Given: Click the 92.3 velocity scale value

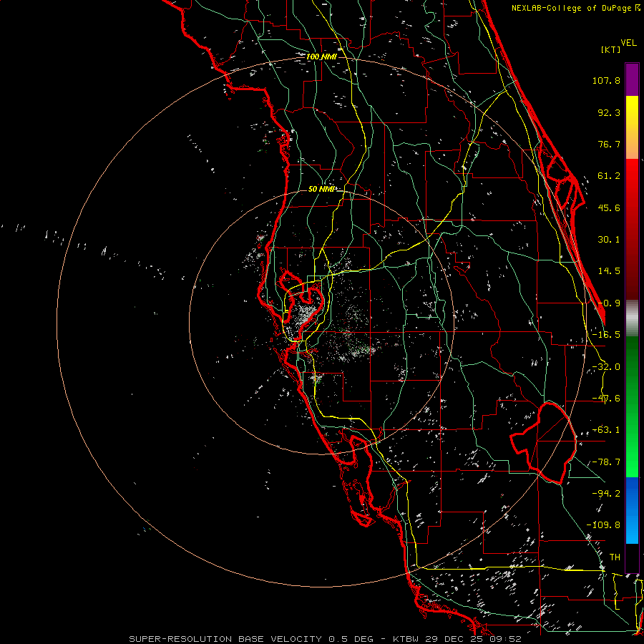Looking at the screenshot, I should coord(609,112).
